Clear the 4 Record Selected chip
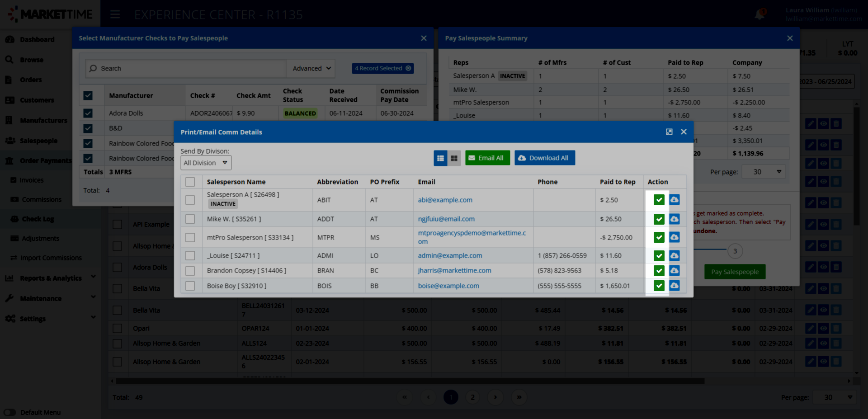This screenshot has width=868, height=419. pos(408,68)
